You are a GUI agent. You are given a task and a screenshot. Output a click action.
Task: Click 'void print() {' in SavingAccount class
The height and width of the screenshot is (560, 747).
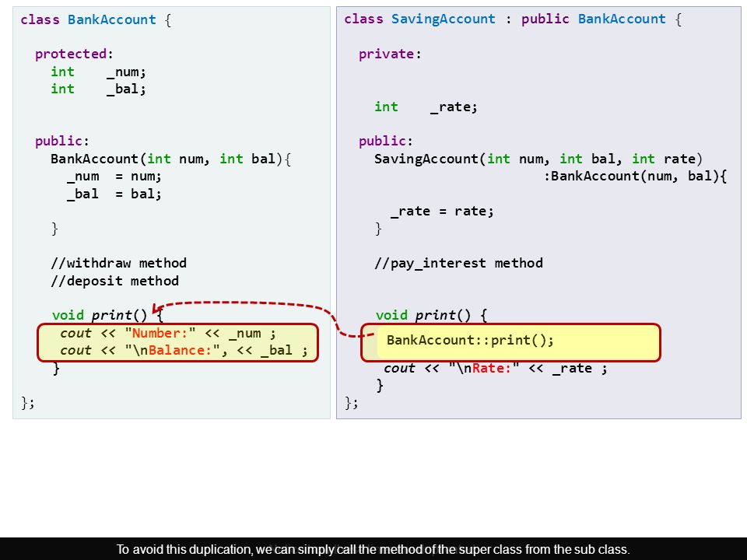tap(432, 315)
